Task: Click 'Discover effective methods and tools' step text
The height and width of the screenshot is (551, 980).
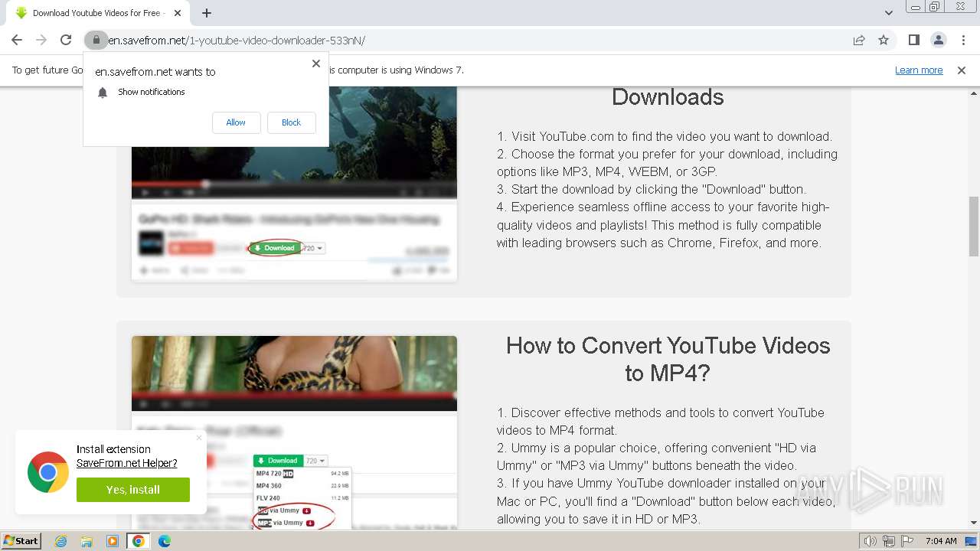Action: click(661, 422)
